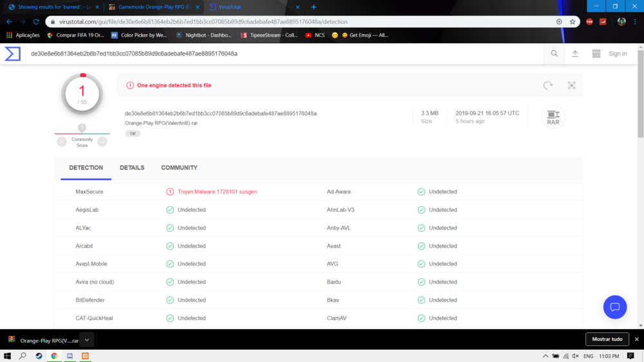
Task: Open the Comprar FIFA 19 bookmark
Action: pos(75,35)
